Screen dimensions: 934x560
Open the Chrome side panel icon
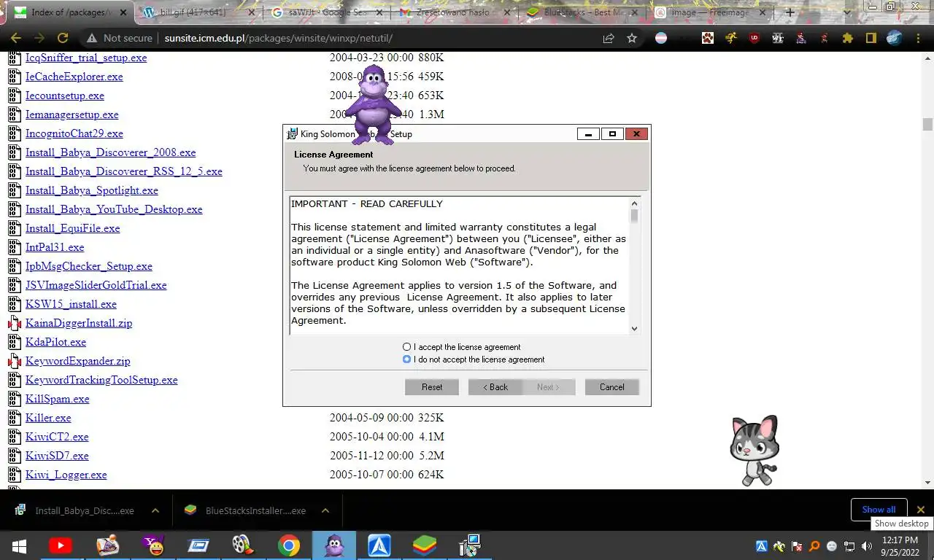(871, 38)
